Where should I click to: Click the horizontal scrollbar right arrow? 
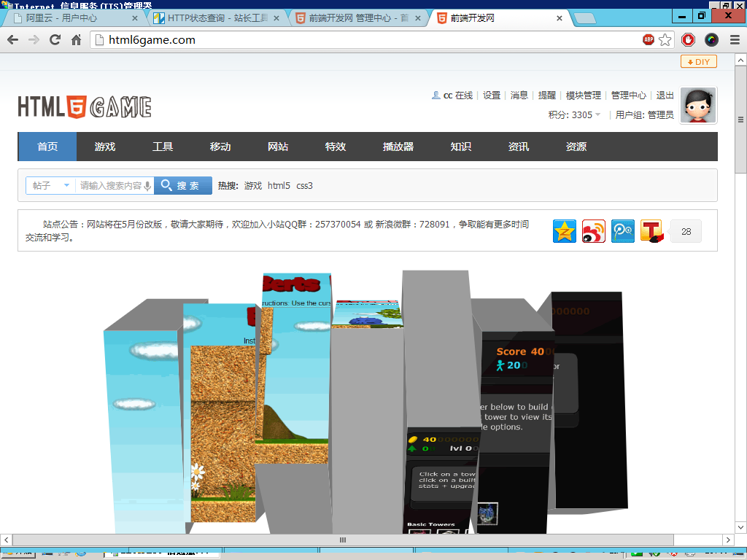point(728,540)
